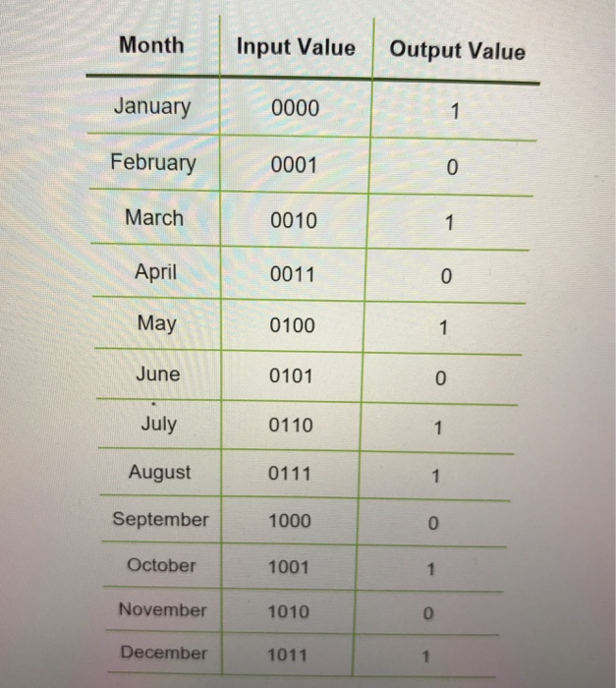Select the 0010 input value for March
616x688 pixels.
click(294, 220)
